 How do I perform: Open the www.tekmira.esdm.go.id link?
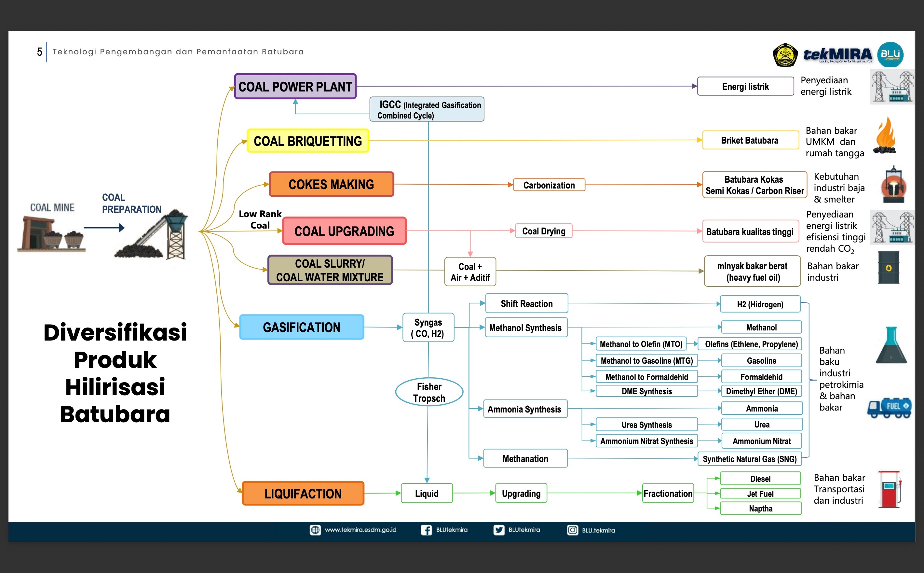(360, 530)
